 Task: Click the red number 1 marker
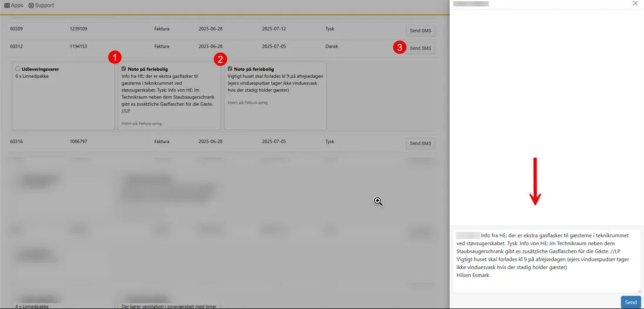(x=116, y=57)
